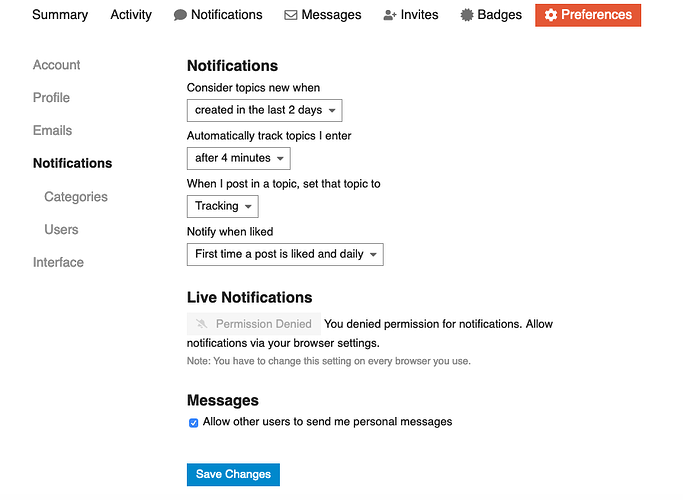Viewport: 683px width, 500px height.
Task: Click the Preferences gear icon
Action: [551, 15]
